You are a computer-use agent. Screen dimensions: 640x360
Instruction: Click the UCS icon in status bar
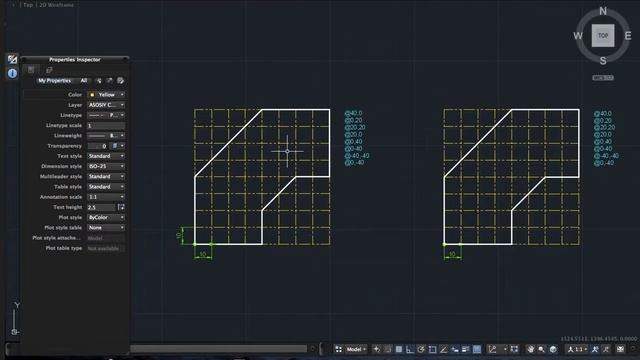point(493,349)
